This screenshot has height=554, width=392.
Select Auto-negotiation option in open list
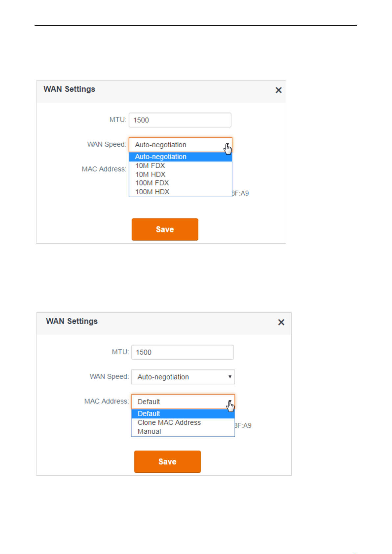coord(181,157)
